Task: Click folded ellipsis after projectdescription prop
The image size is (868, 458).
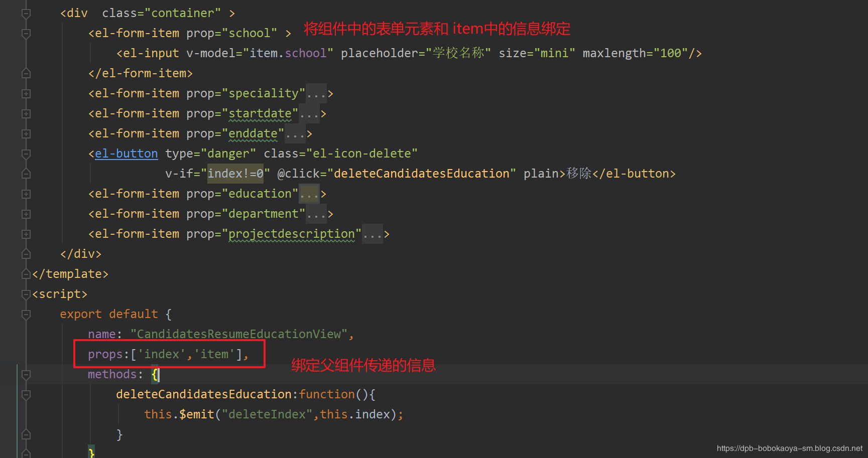Action: tap(373, 234)
